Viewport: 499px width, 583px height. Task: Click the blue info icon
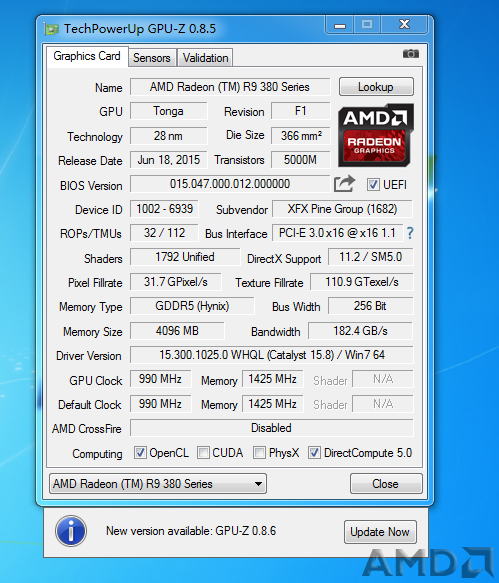(71, 531)
